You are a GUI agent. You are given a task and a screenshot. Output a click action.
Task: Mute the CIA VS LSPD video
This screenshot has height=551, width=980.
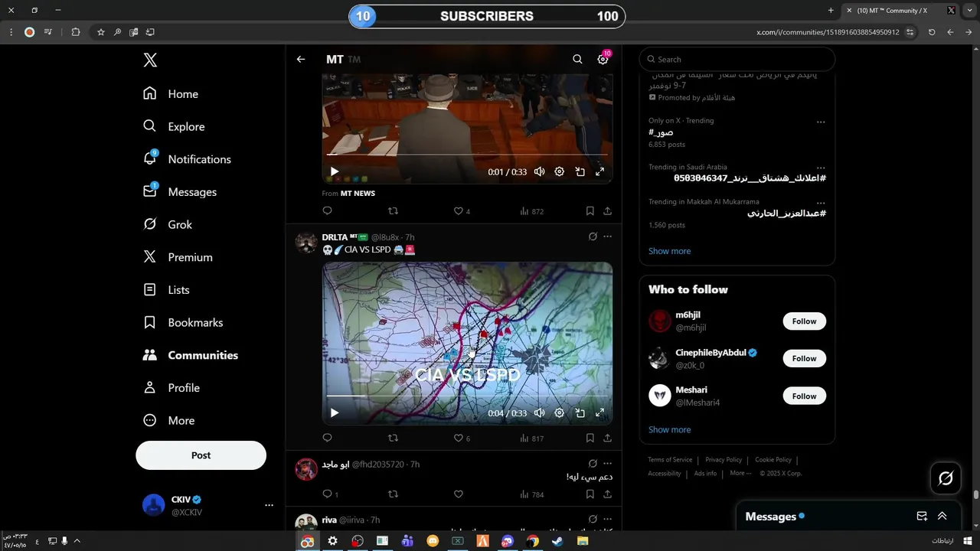[x=540, y=412]
